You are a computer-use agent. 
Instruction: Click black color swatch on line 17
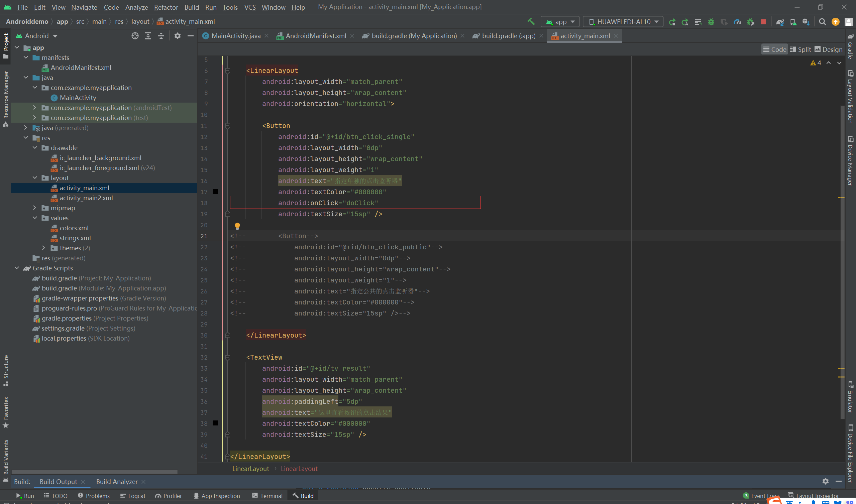click(215, 192)
